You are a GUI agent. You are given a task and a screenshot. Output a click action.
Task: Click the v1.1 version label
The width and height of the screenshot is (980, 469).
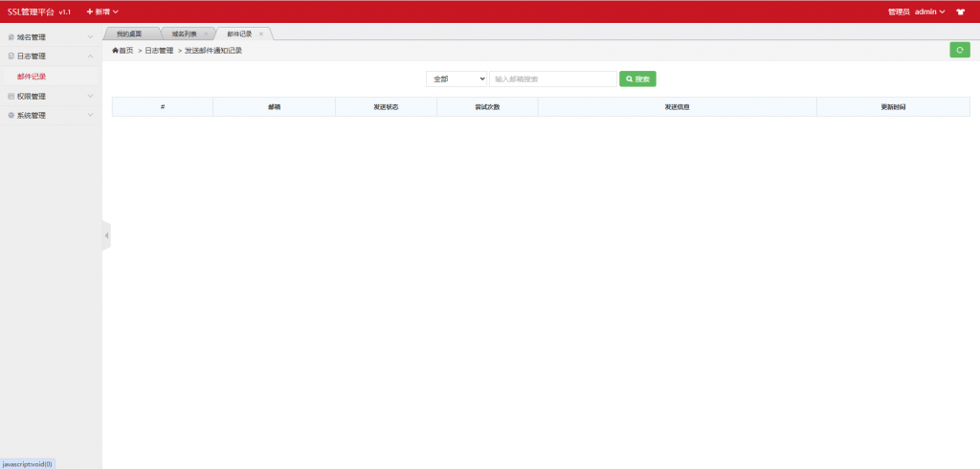[65, 12]
